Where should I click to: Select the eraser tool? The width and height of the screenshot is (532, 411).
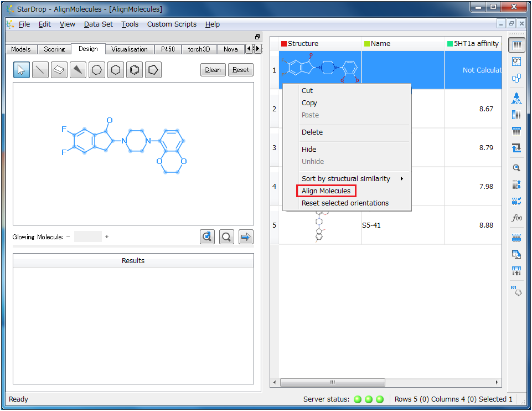pyautogui.click(x=59, y=70)
